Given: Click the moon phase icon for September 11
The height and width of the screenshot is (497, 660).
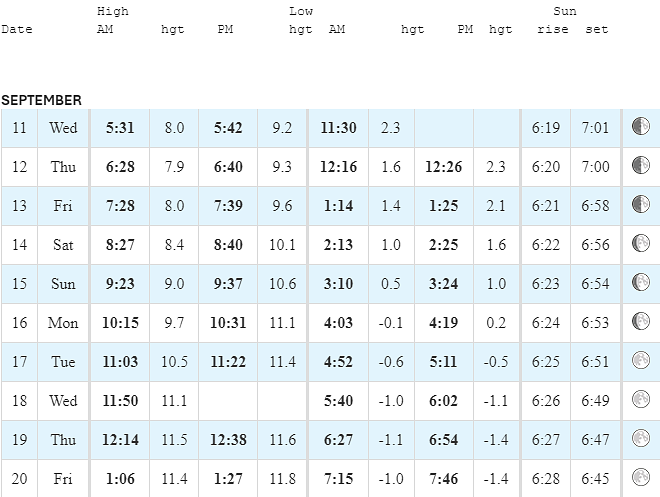Looking at the screenshot, I should [x=641, y=126].
